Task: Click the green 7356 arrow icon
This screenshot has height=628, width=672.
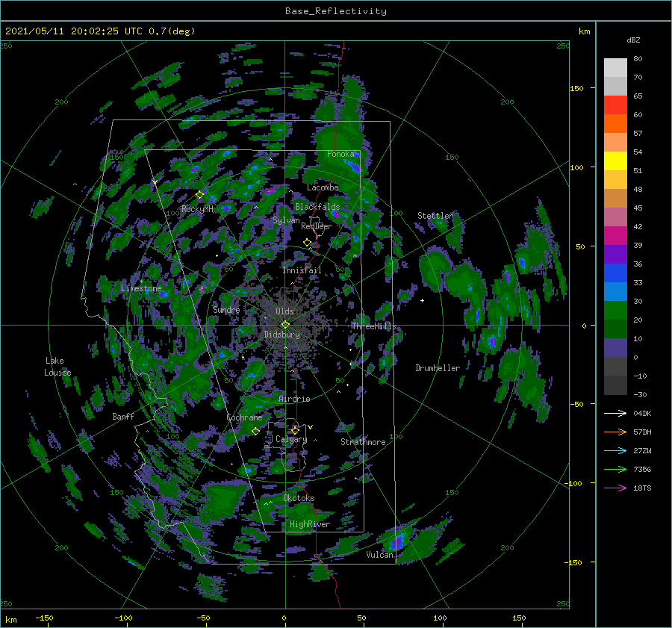Action: click(615, 470)
